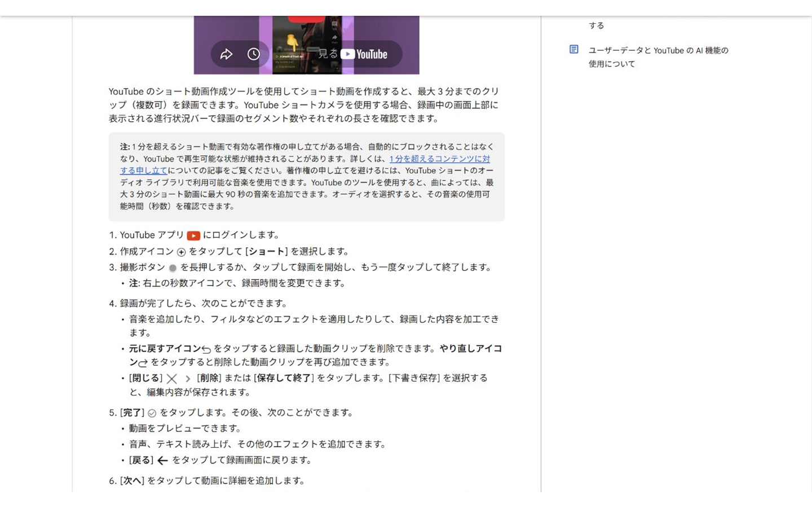Click the embedded video thumbnail

pyautogui.click(x=307, y=45)
